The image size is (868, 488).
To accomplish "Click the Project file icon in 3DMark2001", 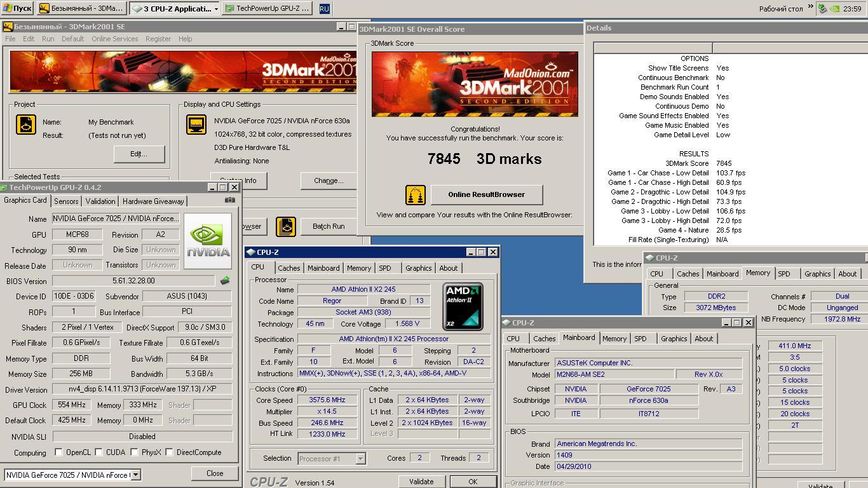I will (x=26, y=125).
